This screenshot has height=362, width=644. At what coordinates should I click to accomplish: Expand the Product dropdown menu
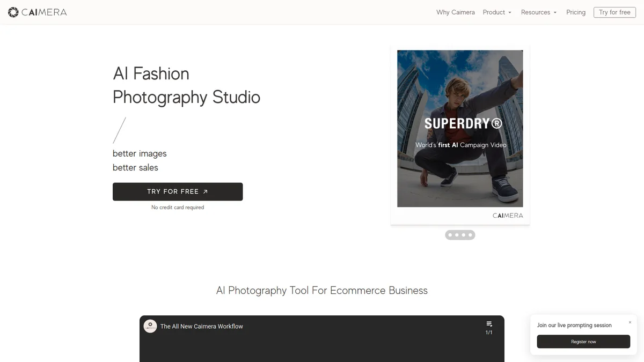tap(497, 12)
